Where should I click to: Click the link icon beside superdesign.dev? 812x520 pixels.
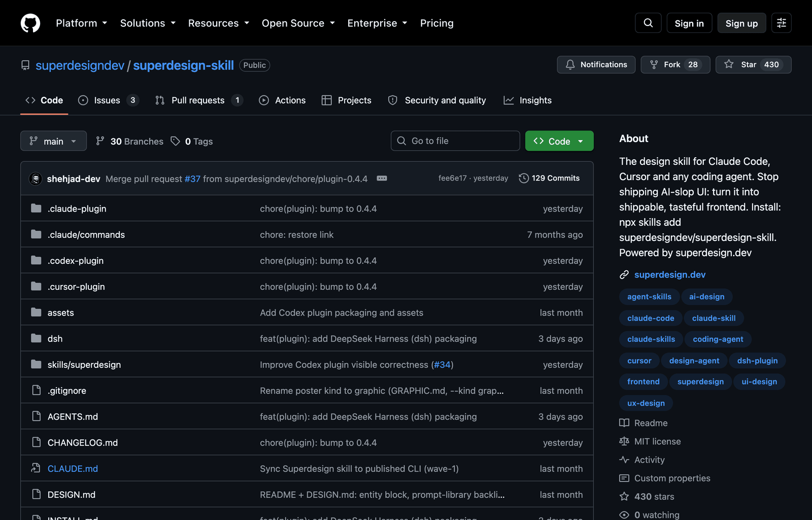tap(624, 274)
